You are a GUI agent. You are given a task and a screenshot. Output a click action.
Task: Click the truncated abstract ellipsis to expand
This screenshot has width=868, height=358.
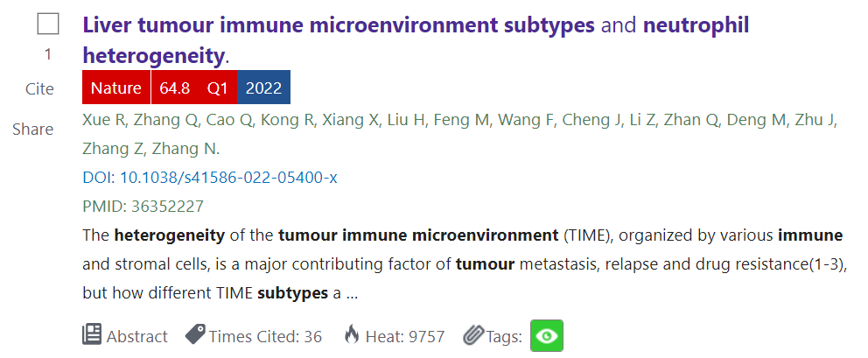coord(352,293)
